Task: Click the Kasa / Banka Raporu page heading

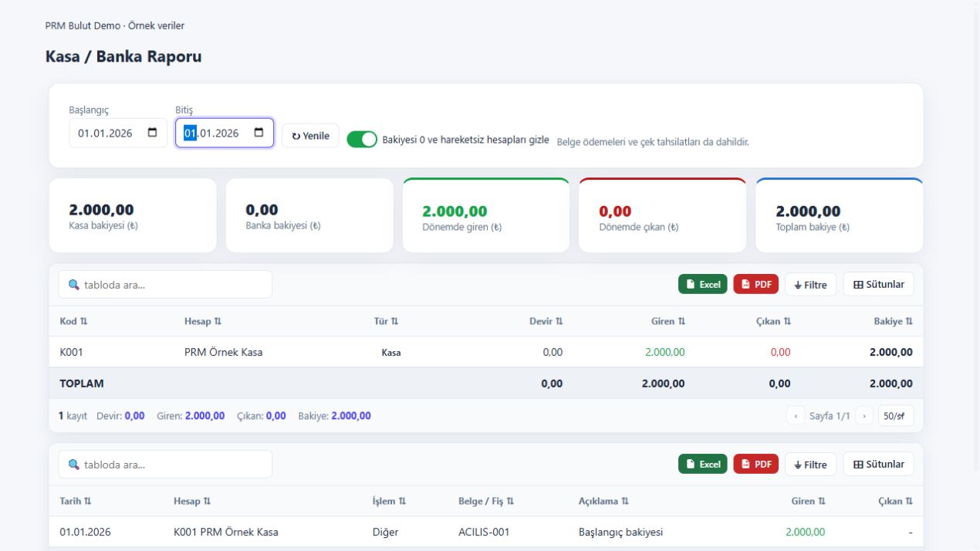Action: tap(123, 56)
